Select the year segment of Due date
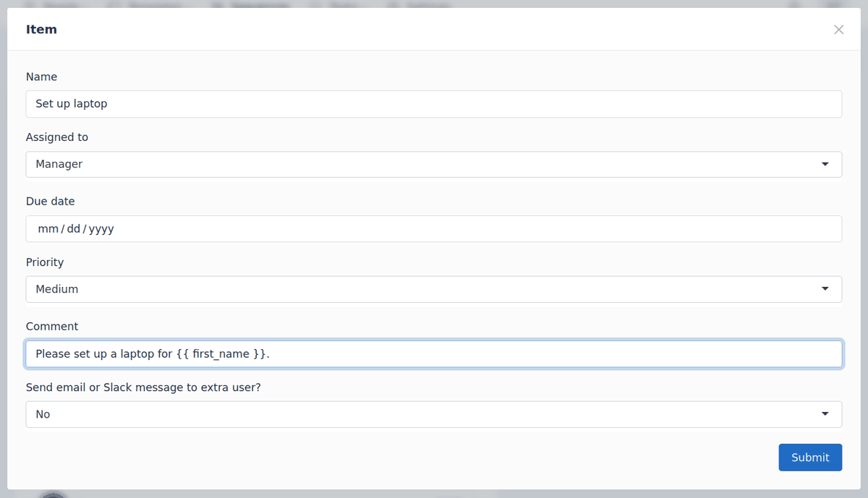 coord(101,228)
